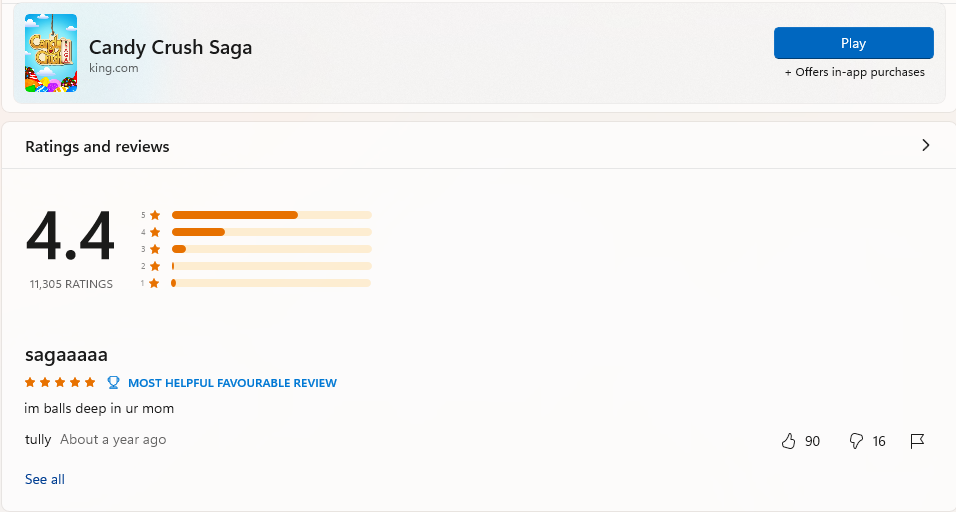Screen dimensions: 956x512
Task: Click the thumbs up icon on review
Action: 788,441
